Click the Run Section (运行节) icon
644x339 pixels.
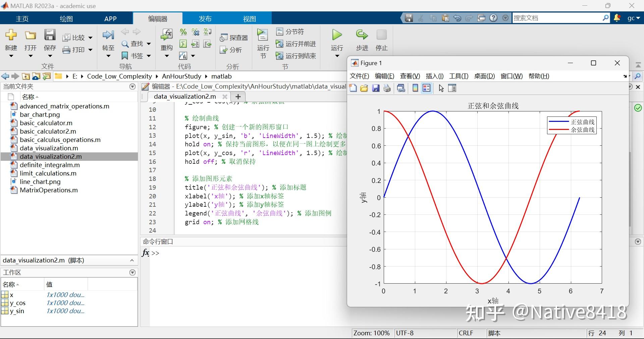263,35
